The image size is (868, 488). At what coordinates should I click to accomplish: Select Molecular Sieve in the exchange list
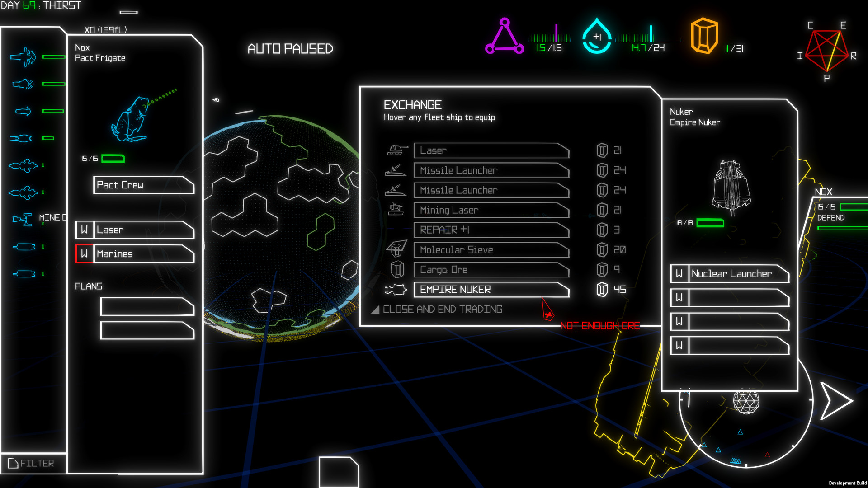(x=491, y=250)
